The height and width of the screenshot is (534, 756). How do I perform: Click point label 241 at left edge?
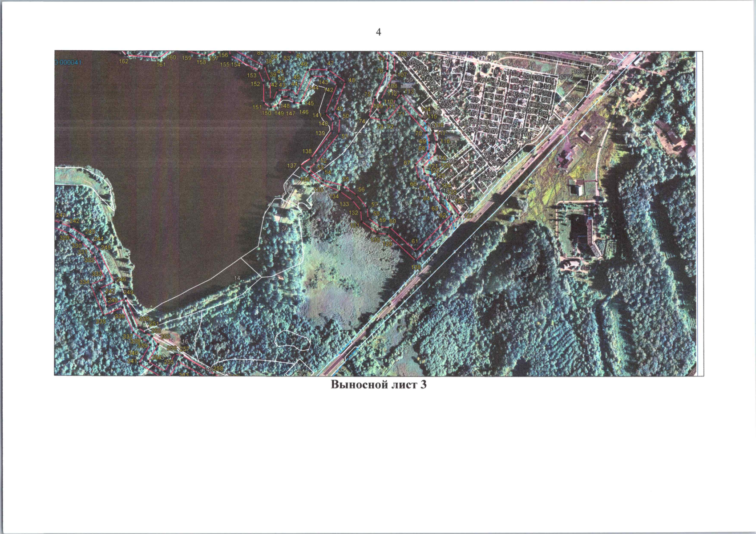61,215
